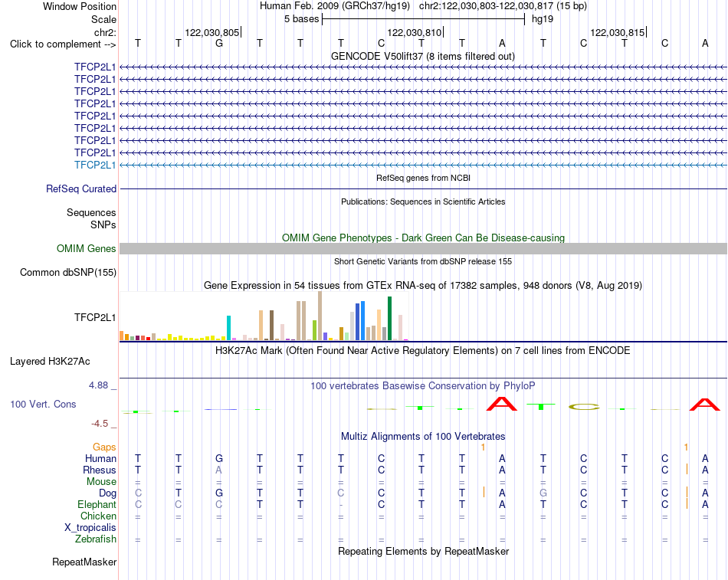The height and width of the screenshot is (580, 728).
Task: Click the 'Common dbSNP(155)' track label
Action: coord(67,273)
